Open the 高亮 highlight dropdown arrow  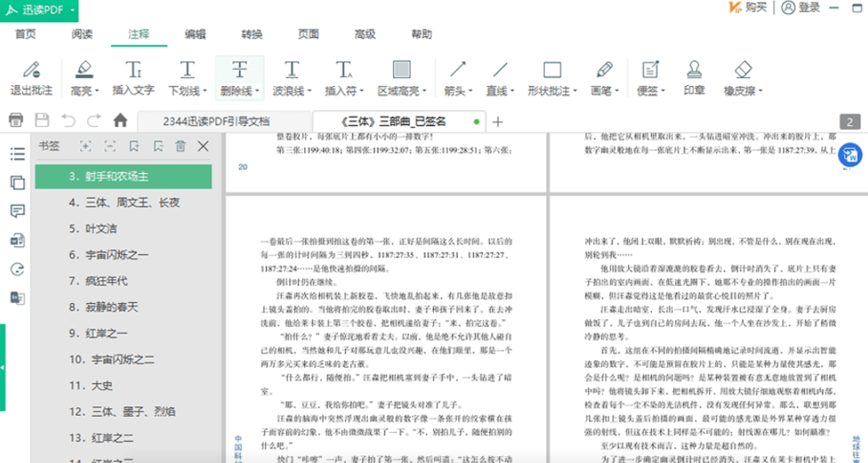tap(95, 92)
